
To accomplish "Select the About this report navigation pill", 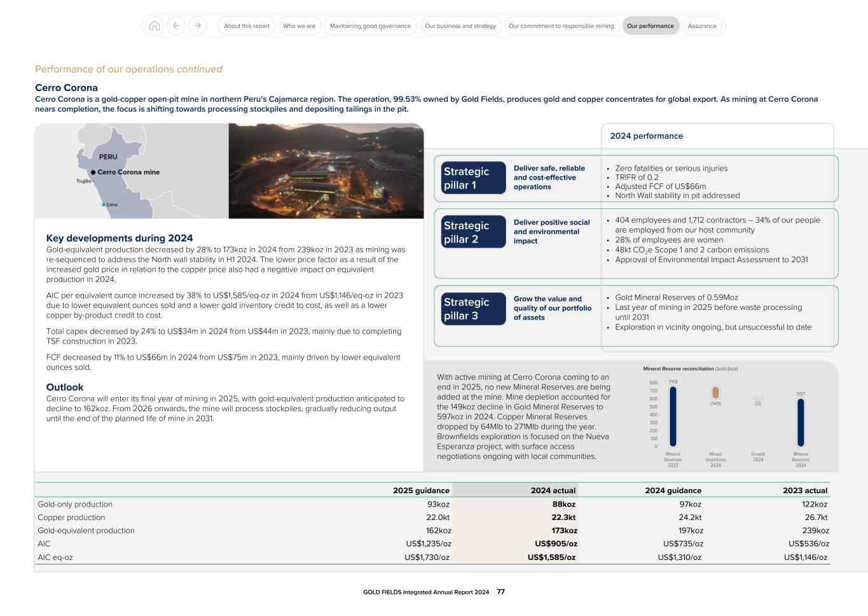I will click(x=245, y=25).
